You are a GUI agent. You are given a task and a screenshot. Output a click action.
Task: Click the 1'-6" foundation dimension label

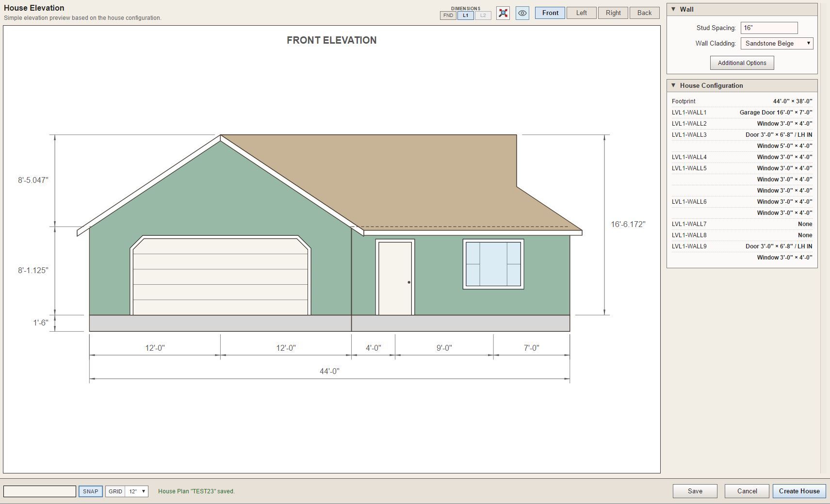coord(41,323)
